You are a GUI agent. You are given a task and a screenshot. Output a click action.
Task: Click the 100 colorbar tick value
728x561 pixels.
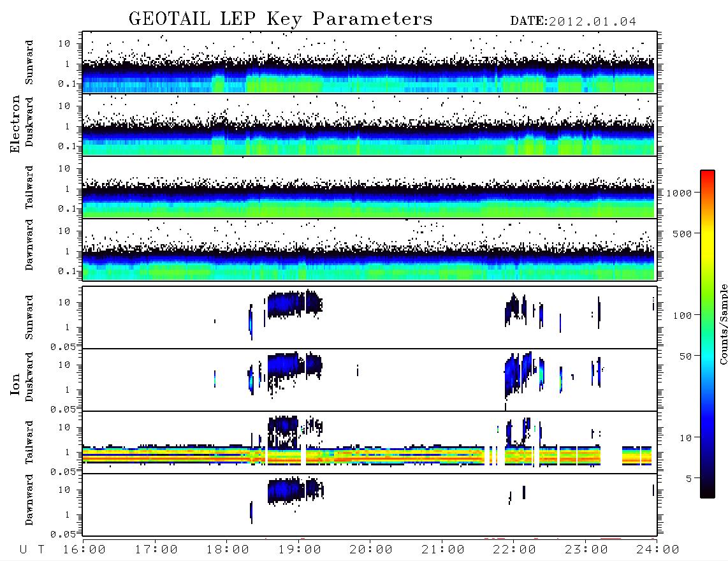pos(683,316)
